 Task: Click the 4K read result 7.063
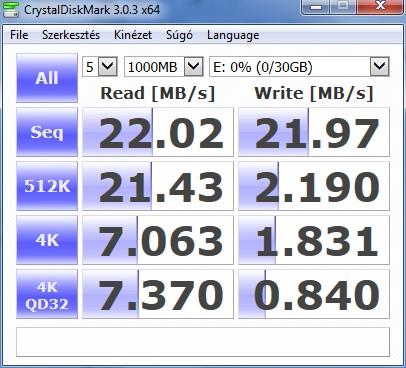(x=158, y=240)
